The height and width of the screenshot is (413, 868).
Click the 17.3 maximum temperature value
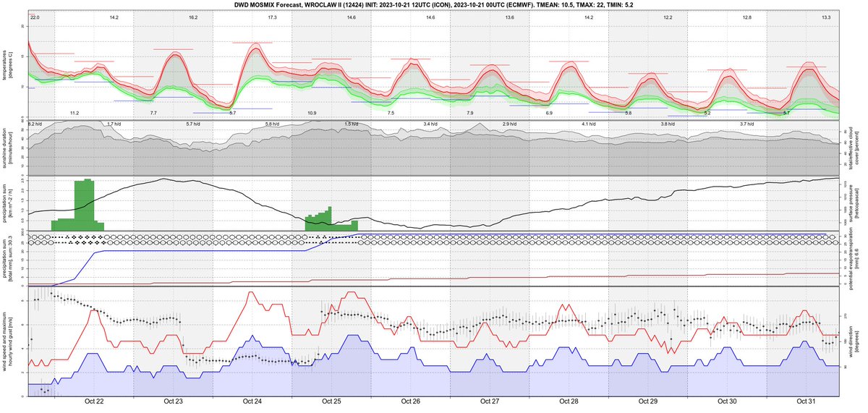[272, 17]
